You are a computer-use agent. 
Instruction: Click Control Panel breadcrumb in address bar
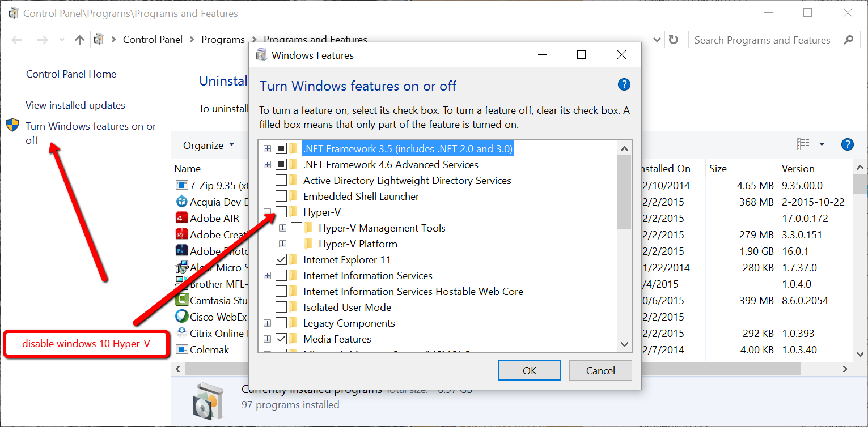[153, 40]
